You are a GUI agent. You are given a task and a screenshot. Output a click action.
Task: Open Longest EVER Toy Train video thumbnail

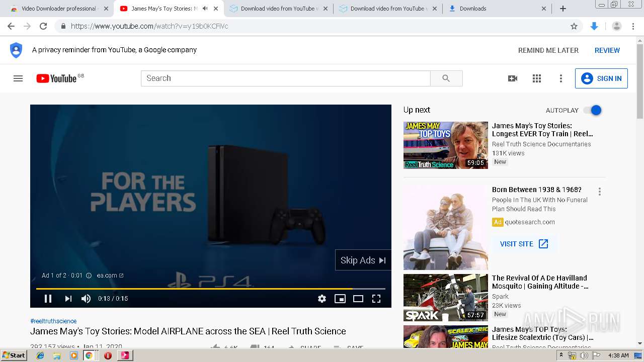446,145
